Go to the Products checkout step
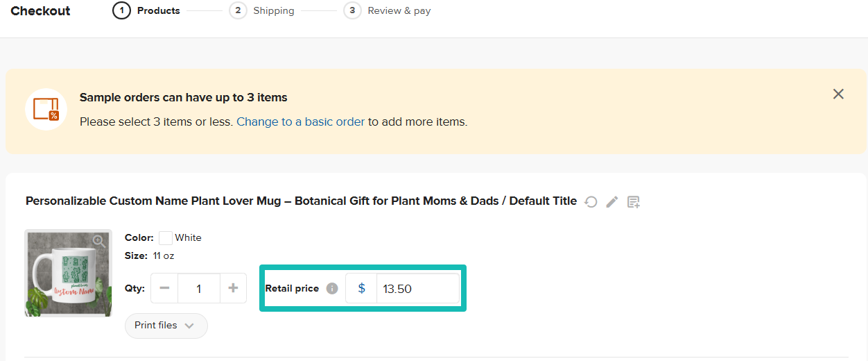The width and height of the screenshot is (868, 361). [146, 10]
